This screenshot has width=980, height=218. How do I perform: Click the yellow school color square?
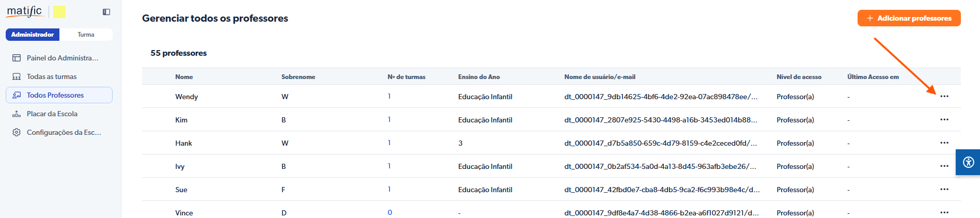60,12
